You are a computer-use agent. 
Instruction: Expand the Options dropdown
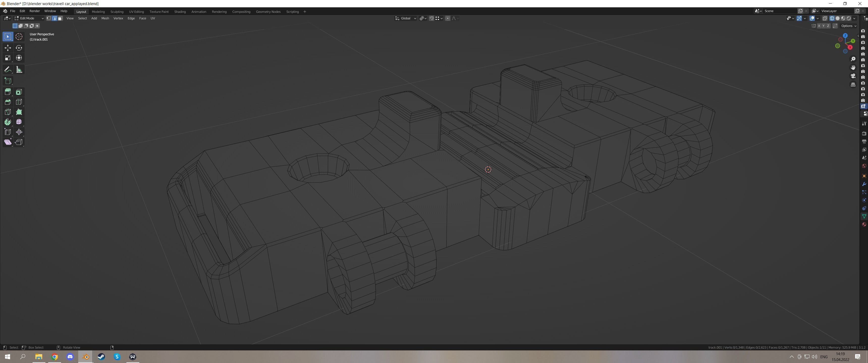coord(849,26)
